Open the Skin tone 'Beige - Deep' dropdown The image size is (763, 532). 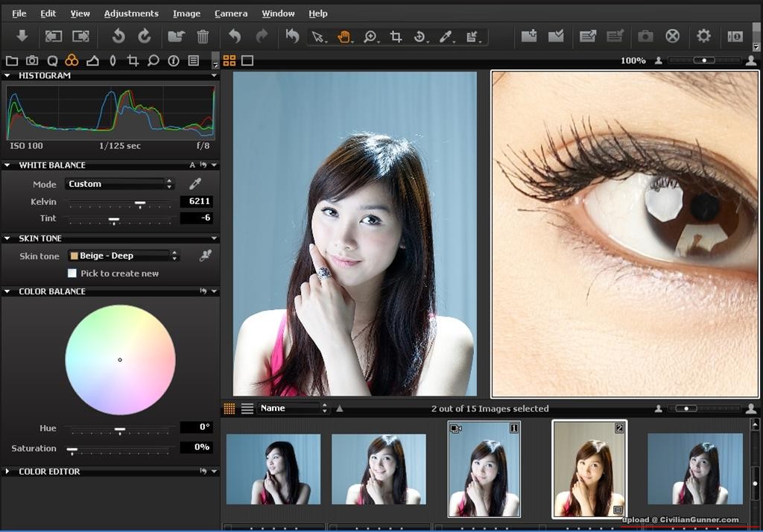pyautogui.click(x=124, y=256)
